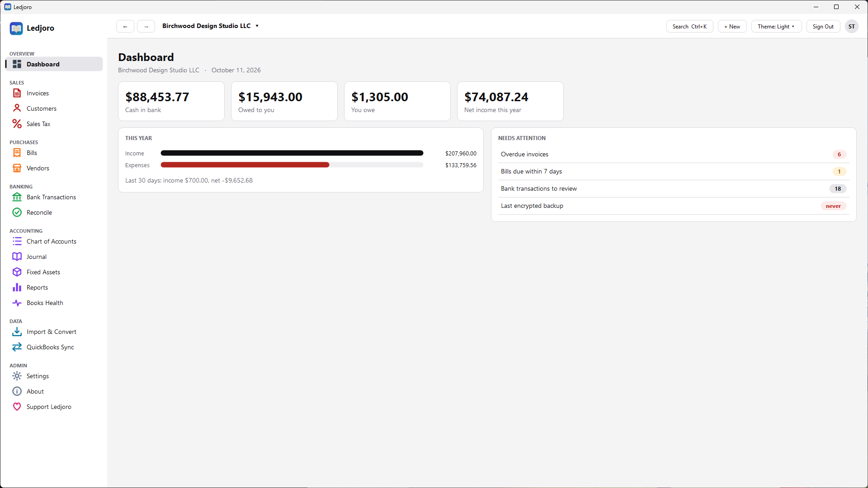Screen dimensions: 868x488
Task: Click the Last encrypted backup row
Action: (674, 206)
